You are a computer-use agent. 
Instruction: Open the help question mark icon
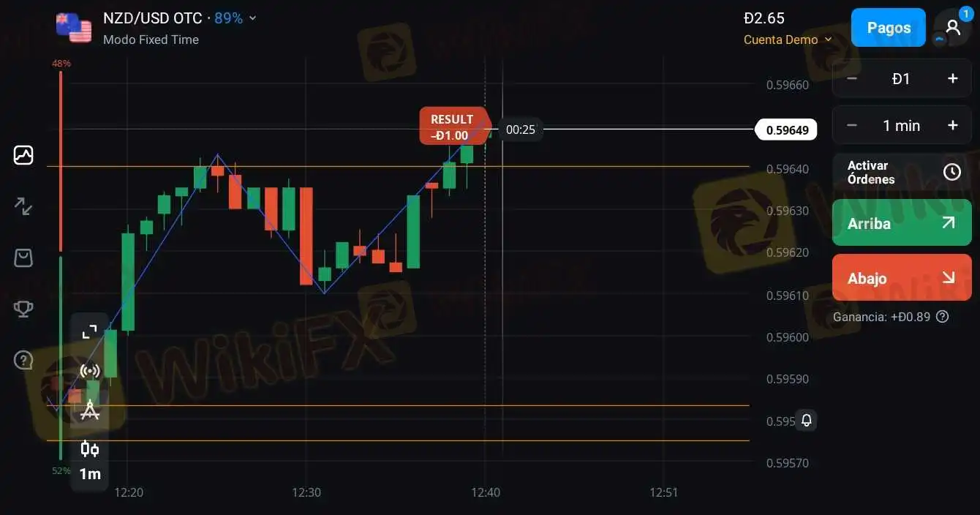point(23,360)
